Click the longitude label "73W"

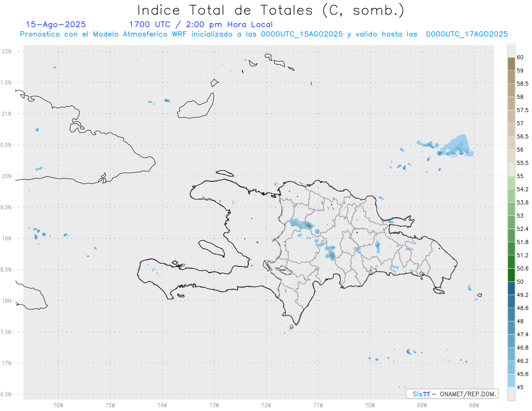tap(214, 404)
